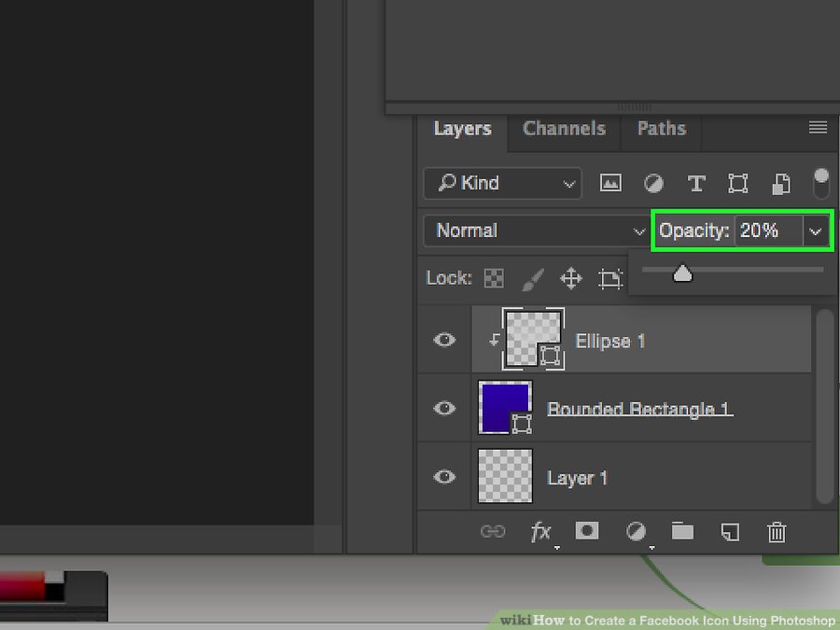Viewport: 840px width, 630px height.
Task: Open the Kind filter type dropdown
Action: pos(502,183)
